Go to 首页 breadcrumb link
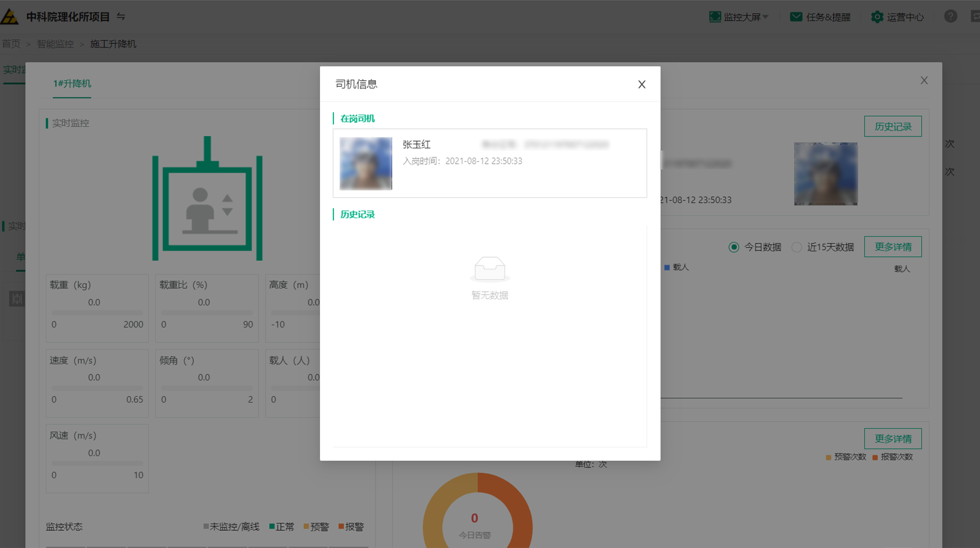The width and height of the screenshot is (980, 548). 11,44
